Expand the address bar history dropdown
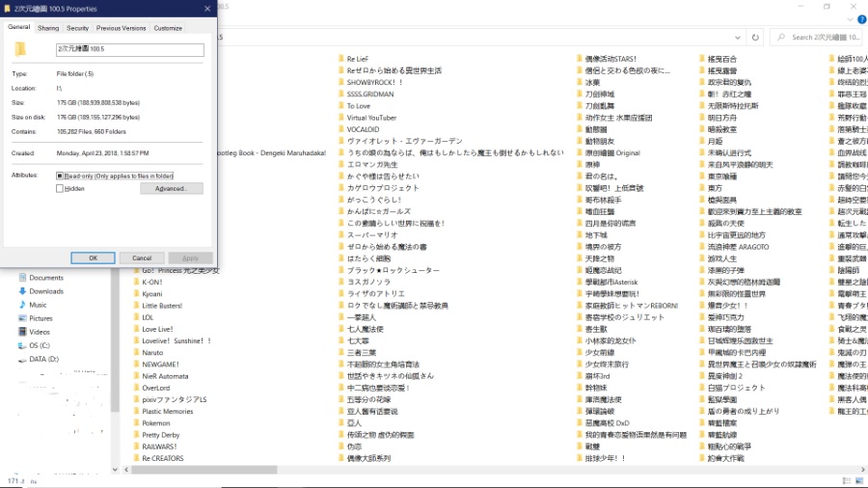Viewport: 868px width, 488px height. (738, 37)
